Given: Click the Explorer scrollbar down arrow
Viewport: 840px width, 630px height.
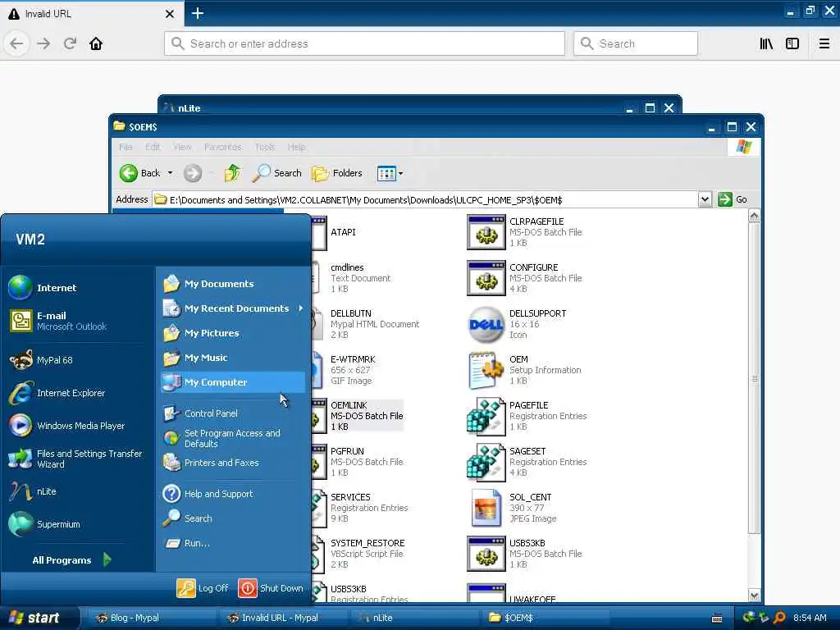Looking at the screenshot, I should point(755,596).
